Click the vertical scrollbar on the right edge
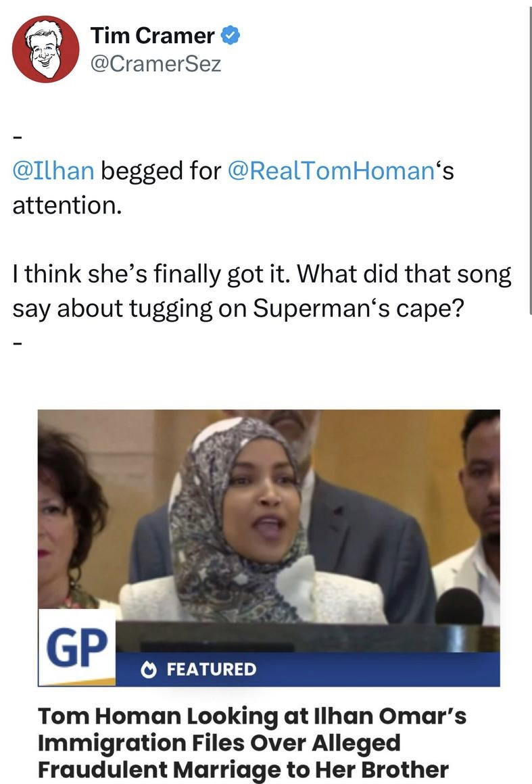Image resolution: width=532 pixels, height=784 pixels. 529,155
